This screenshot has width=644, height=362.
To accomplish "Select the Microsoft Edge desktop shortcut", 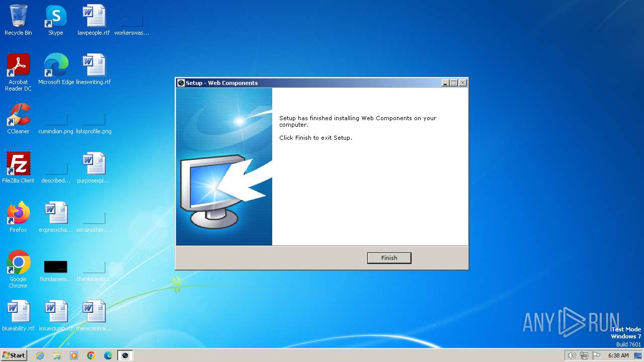I will pyautogui.click(x=56, y=69).
